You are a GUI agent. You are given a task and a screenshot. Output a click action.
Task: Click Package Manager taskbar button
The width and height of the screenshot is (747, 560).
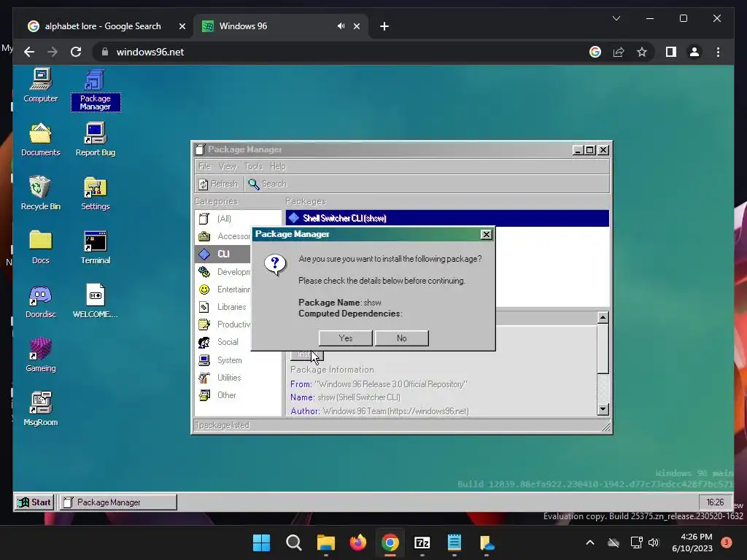pos(117,502)
